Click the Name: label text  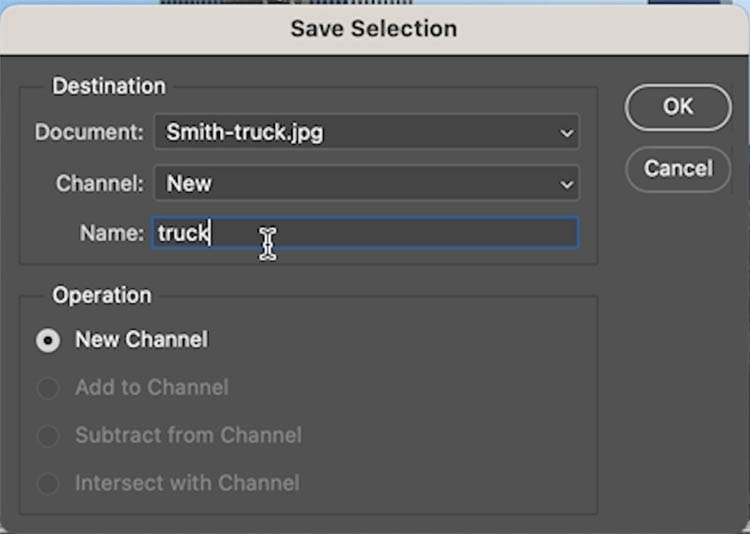click(x=111, y=234)
